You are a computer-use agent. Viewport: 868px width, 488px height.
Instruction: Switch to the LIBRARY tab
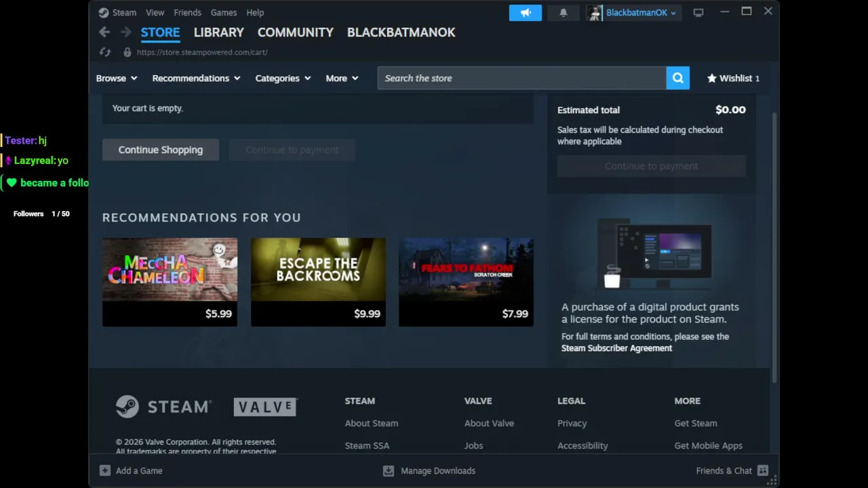(218, 33)
